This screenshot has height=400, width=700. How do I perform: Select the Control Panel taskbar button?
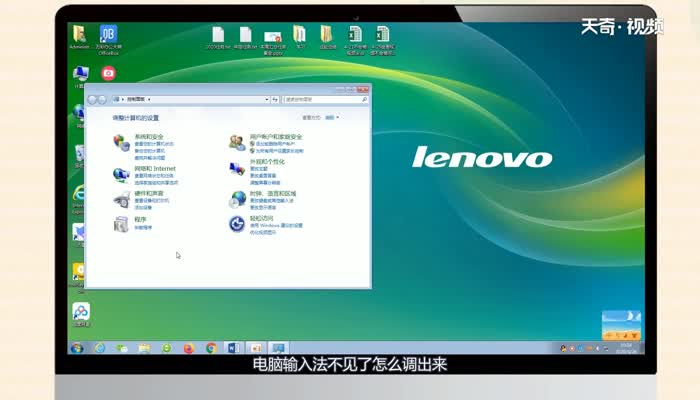pyautogui.click(x=278, y=348)
